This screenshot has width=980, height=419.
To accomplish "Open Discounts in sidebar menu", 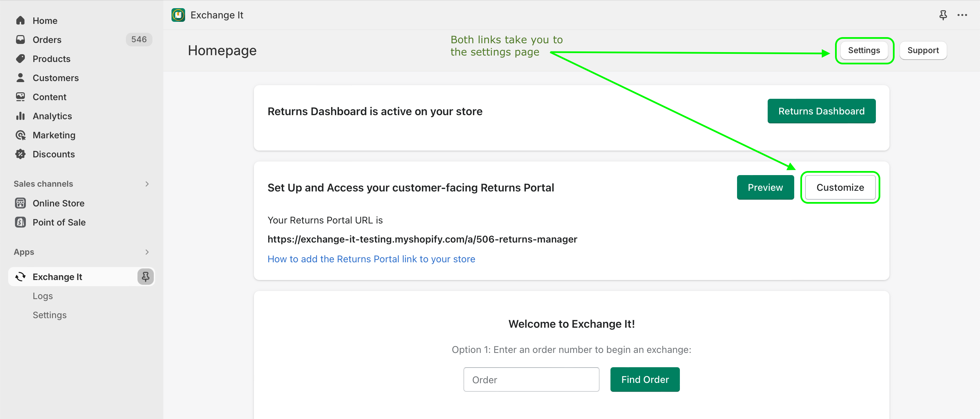I will (54, 154).
